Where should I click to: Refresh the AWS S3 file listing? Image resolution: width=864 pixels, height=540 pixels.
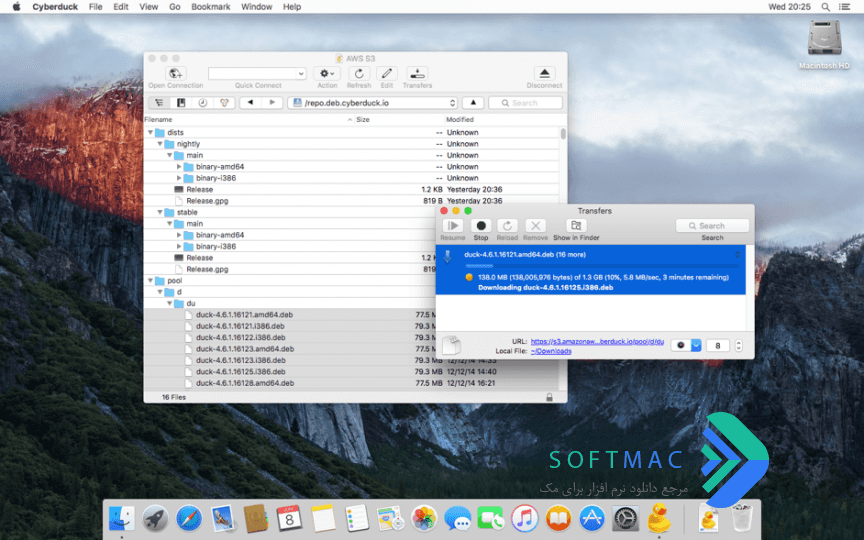click(x=359, y=73)
